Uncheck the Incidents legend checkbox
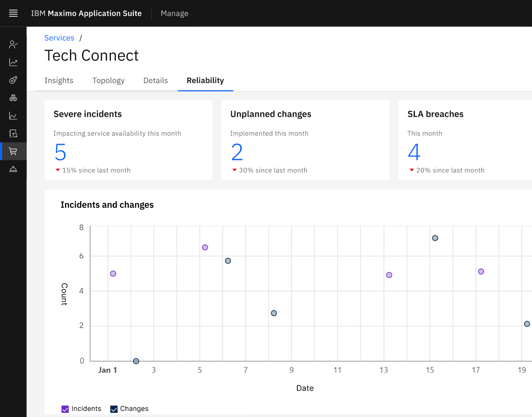The height and width of the screenshot is (417, 532). pyautogui.click(x=65, y=409)
